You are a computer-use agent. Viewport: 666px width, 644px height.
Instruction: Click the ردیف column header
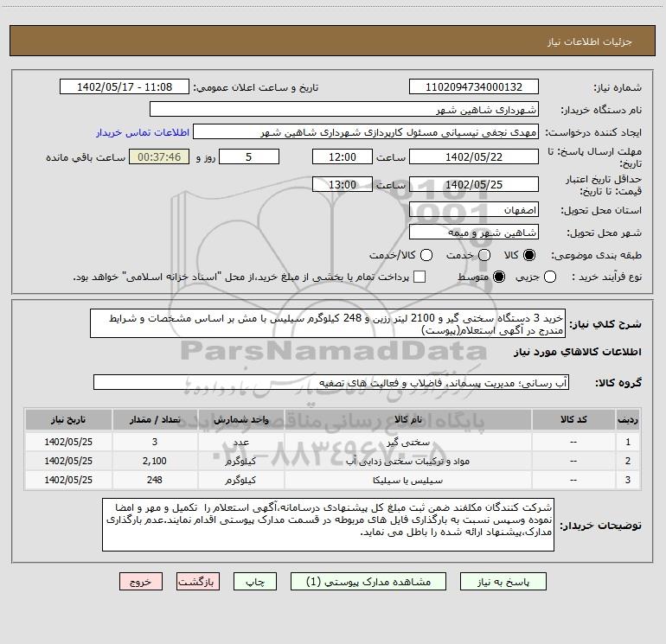click(x=628, y=419)
